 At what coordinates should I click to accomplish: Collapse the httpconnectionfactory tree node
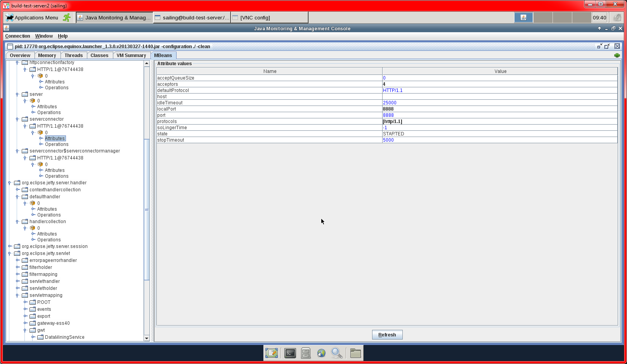point(17,62)
